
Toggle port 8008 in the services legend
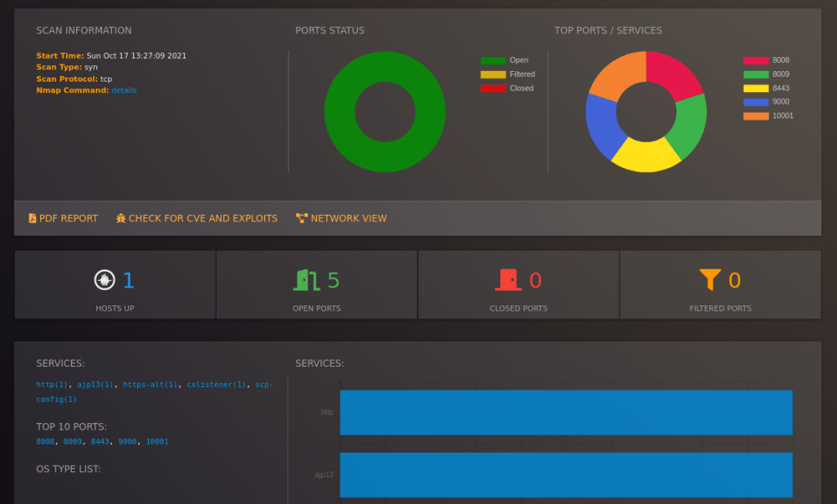point(769,60)
